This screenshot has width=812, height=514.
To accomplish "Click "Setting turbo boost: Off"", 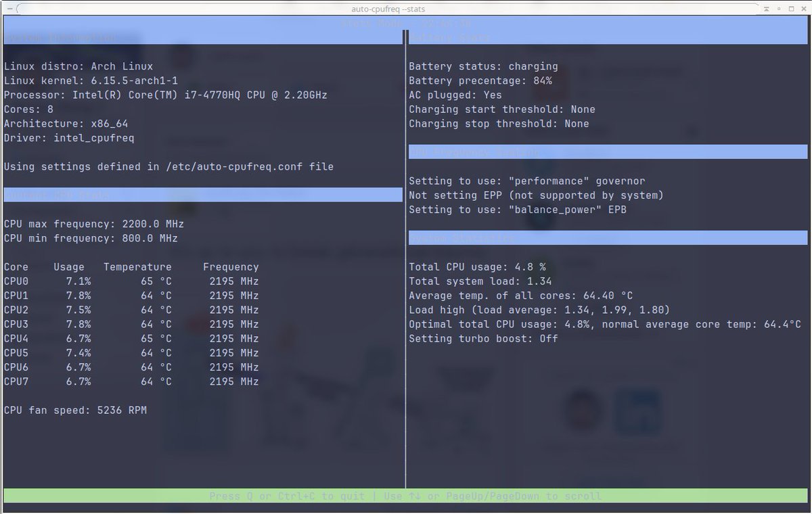I will tap(483, 338).
